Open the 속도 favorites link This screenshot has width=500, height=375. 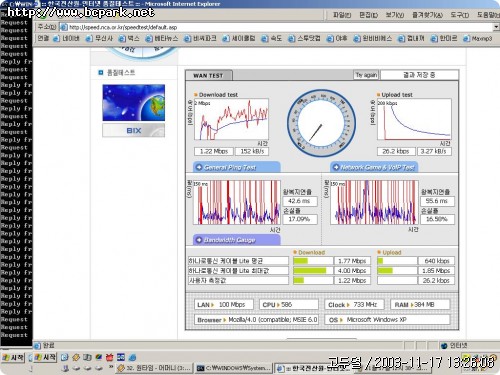272,39
